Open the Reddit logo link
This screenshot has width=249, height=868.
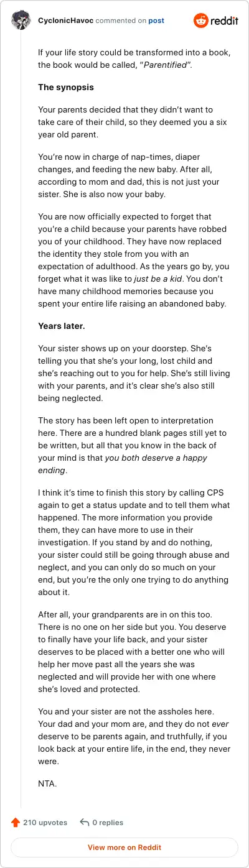pyautogui.click(x=215, y=21)
